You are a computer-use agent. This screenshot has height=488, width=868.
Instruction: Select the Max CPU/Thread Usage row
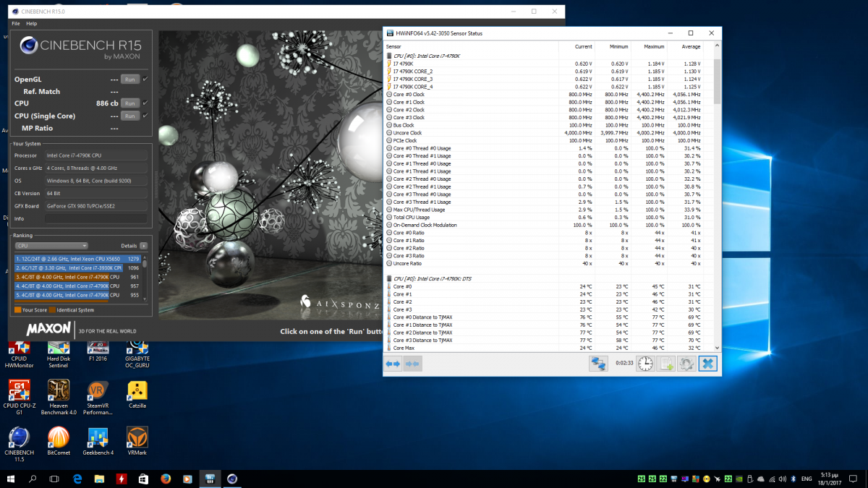pyautogui.click(x=549, y=210)
